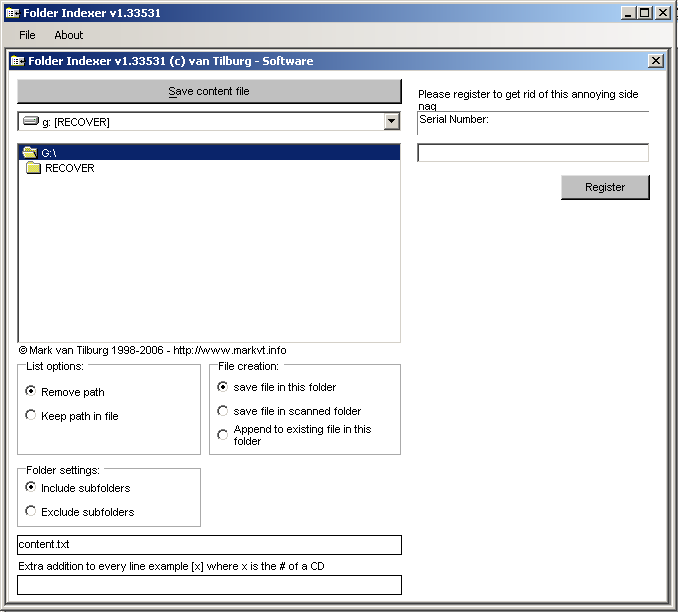Select Keep path in file option
This screenshot has width=678, height=612.
coord(31,416)
